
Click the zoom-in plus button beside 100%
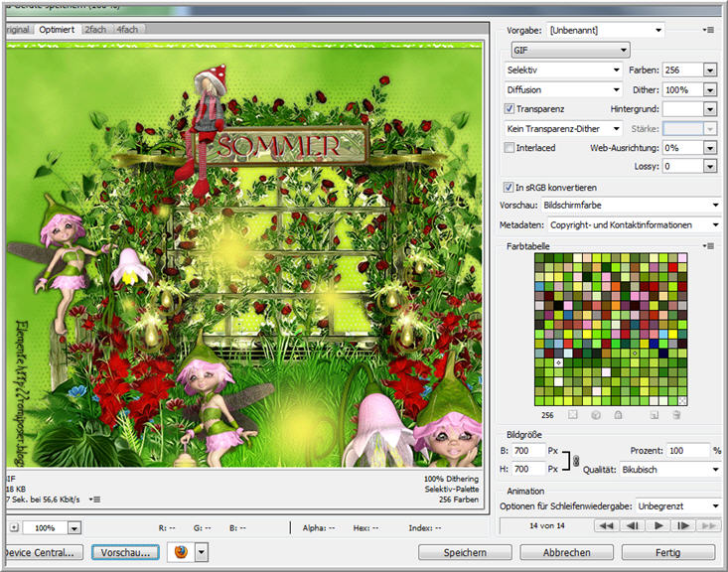[x=14, y=527]
